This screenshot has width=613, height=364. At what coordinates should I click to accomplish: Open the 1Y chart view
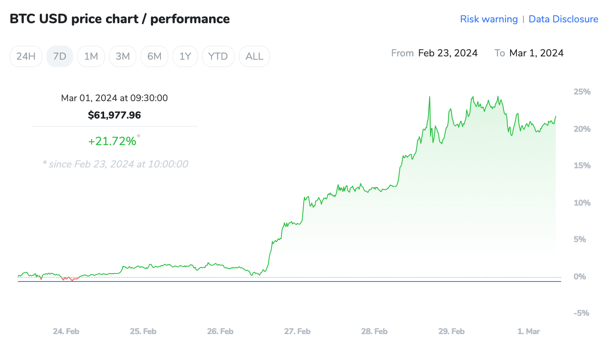point(185,56)
